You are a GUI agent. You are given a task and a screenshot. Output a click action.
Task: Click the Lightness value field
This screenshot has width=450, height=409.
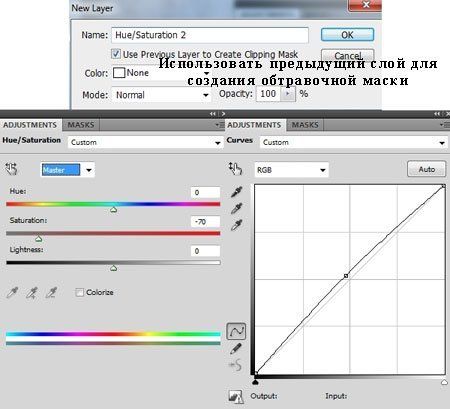(205, 251)
